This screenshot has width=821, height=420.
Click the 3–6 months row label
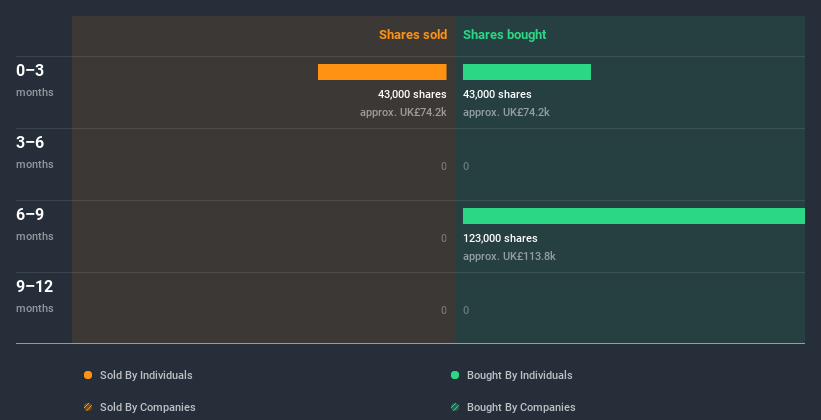(35, 152)
